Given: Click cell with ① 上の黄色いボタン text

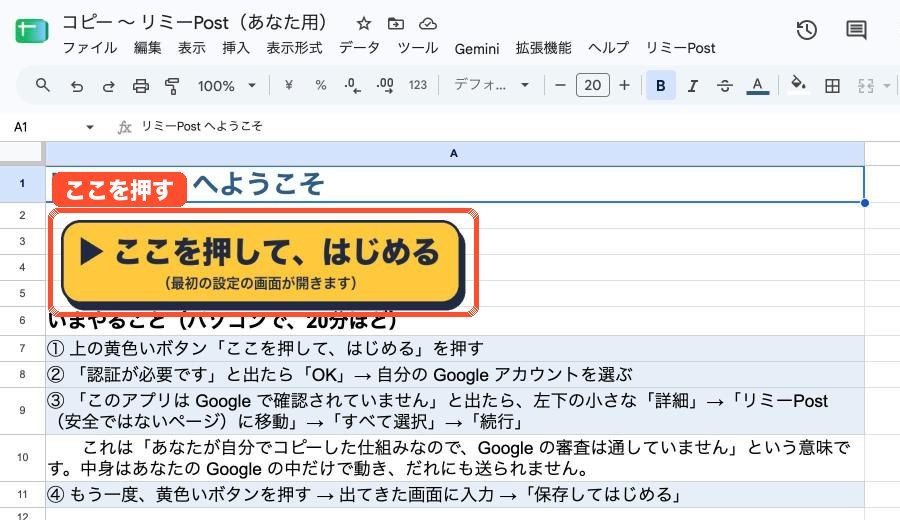Looking at the screenshot, I should point(455,348).
